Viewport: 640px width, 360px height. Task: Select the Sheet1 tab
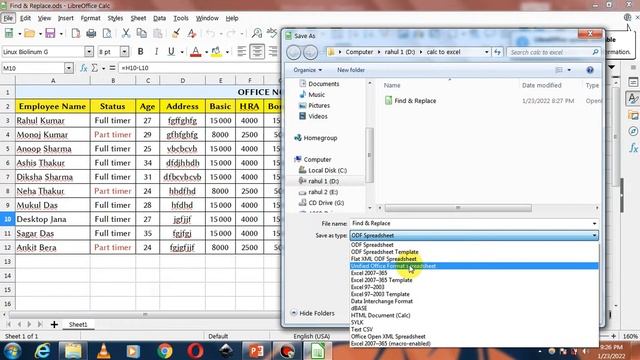[78, 324]
